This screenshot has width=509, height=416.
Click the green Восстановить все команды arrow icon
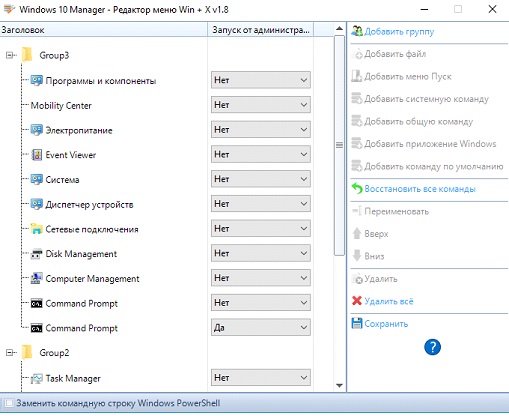click(357, 189)
